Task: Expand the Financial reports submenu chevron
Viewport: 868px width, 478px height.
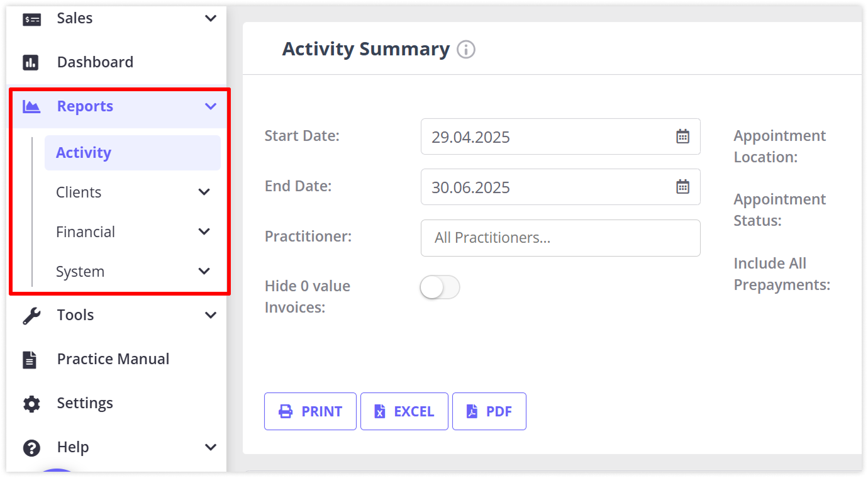Action: pyautogui.click(x=204, y=231)
